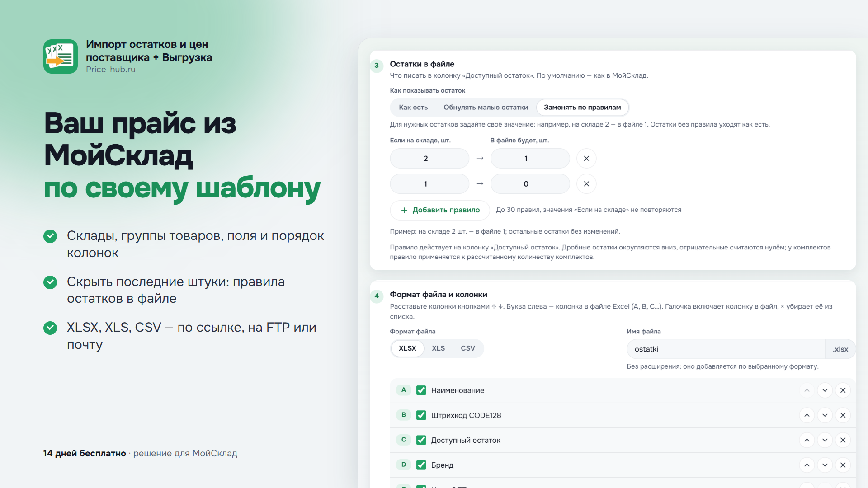Move Штрихкод CODE128 column up
Screen dimensions: 868x488
coord(807,415)
